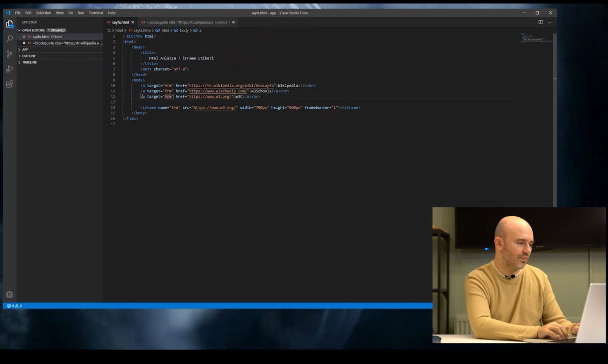Expand the Outline section

click(x=29, y=56)
